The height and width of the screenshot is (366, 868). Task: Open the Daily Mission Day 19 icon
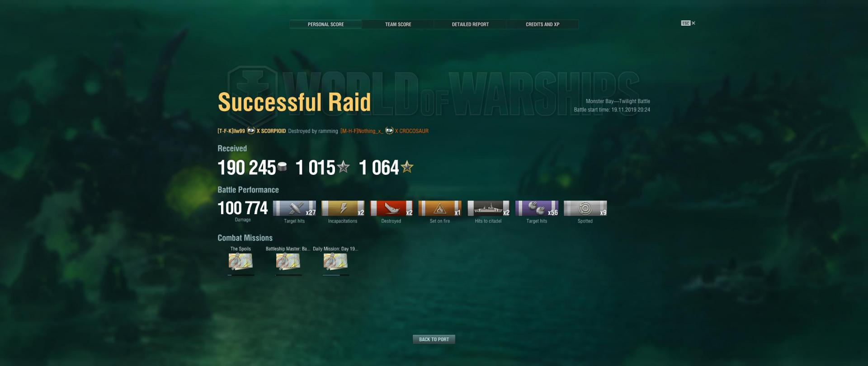[335, 261]
